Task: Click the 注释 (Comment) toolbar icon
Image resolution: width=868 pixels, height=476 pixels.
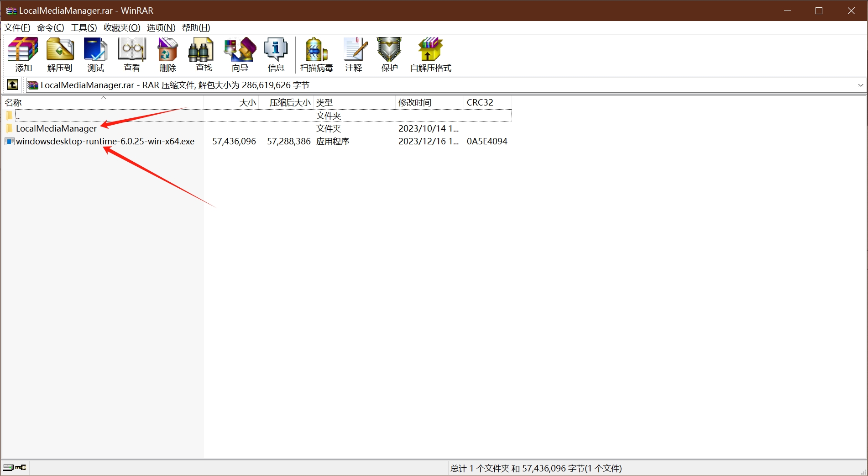Action: tap(355, 49)
